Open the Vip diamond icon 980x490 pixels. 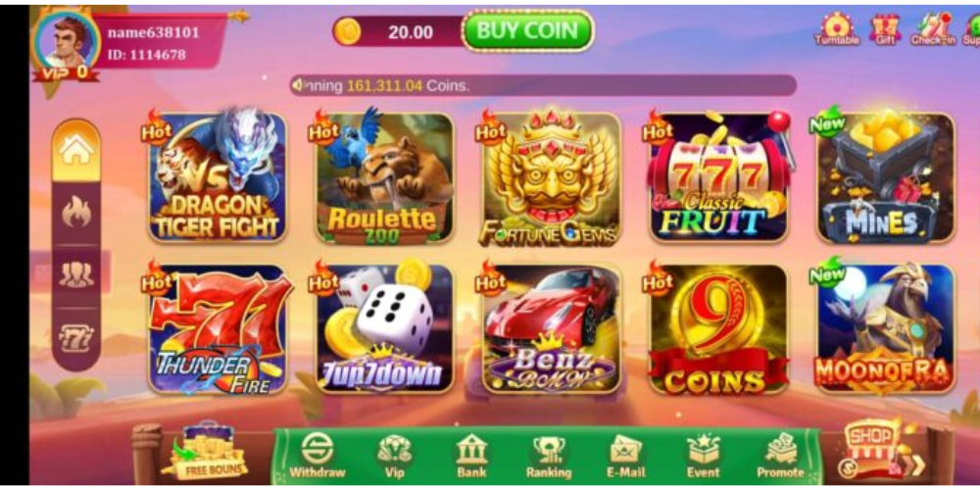pyautogui.click(x=394, y=456)
